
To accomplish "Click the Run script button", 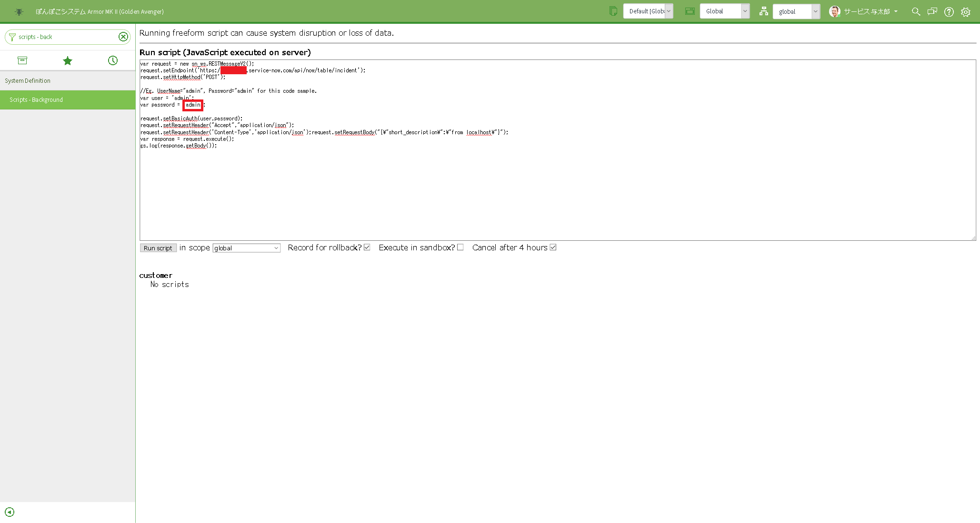I will click(x=158, y=248).
